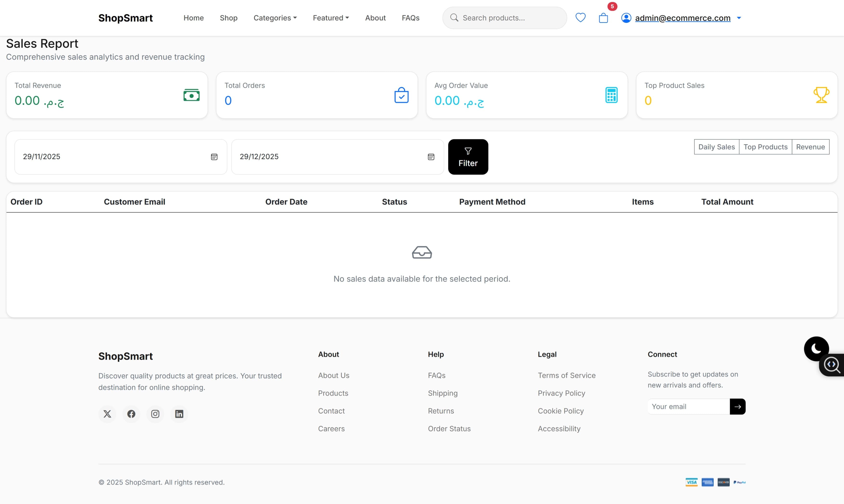Go to Home in the navbar

click(x=194, y=18)
